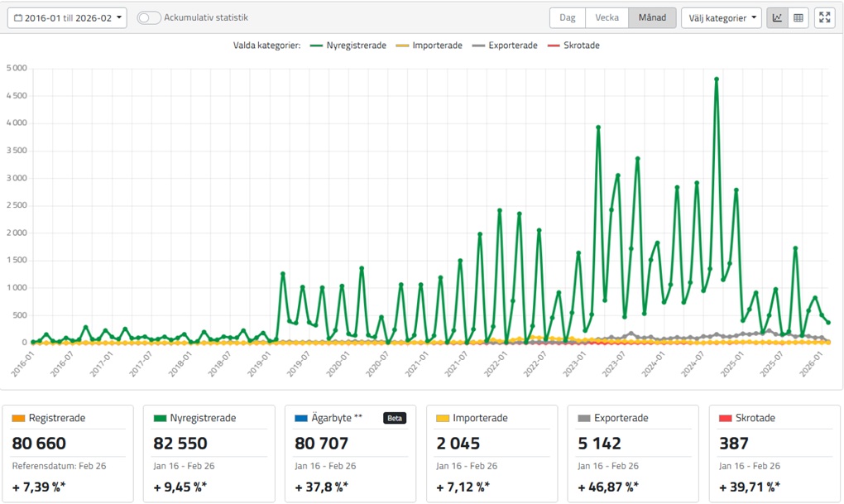Toggle Skrotade legend entry

click(x=573, y=46)
